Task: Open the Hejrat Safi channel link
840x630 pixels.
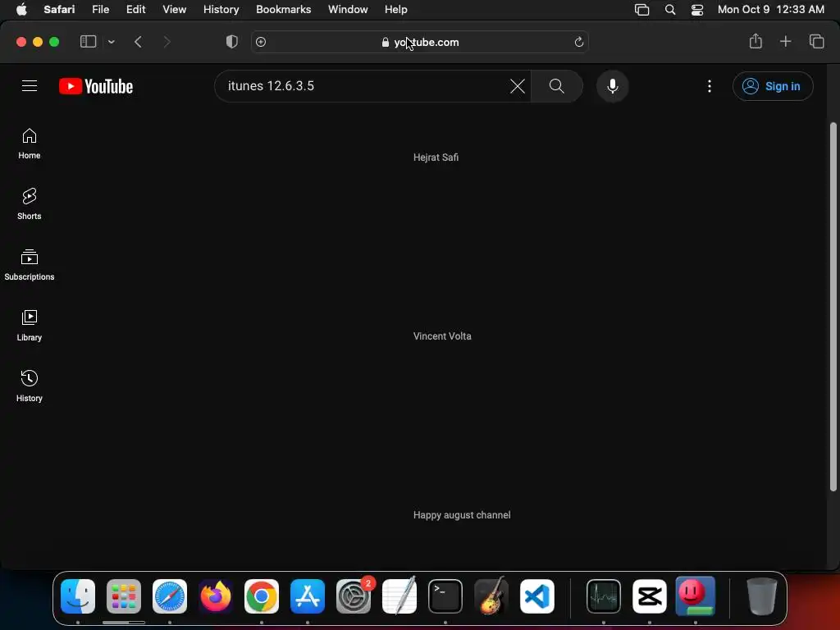Action: [436, 157]
